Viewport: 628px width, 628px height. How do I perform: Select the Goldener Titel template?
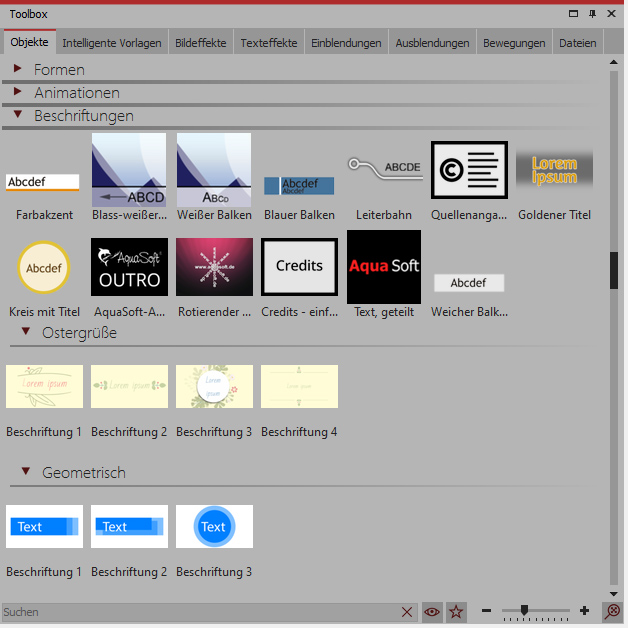(554, 170)
